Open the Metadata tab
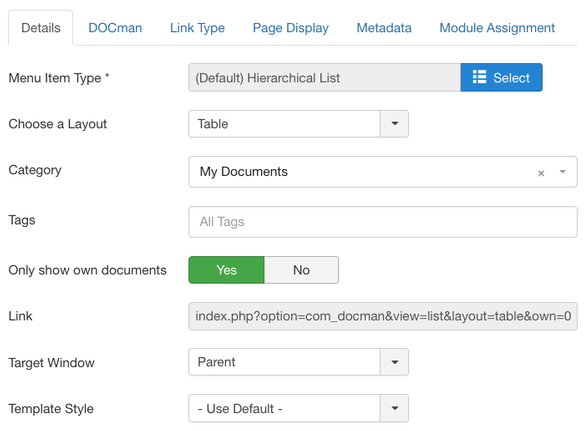This screenshot has width=587, height=431. point(384,28)
